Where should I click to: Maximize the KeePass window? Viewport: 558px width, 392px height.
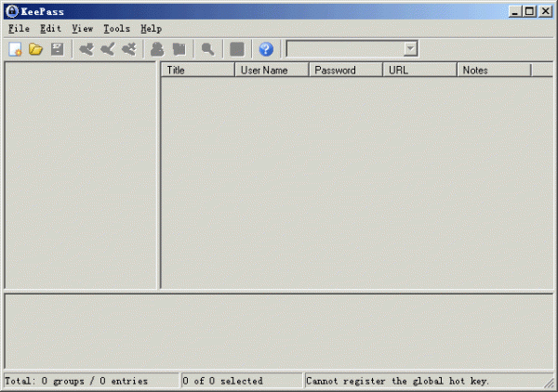(x=529, y=11)
